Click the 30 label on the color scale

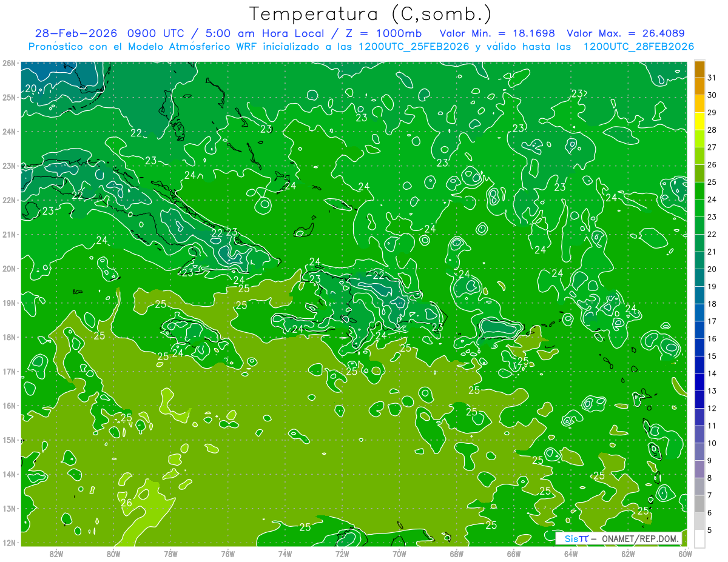coord(712,95)
